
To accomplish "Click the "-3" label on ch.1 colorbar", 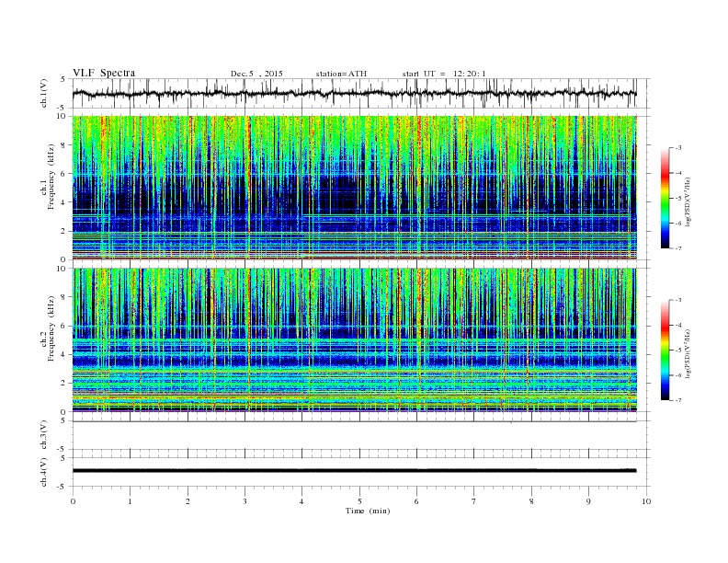I will [678, 148].
